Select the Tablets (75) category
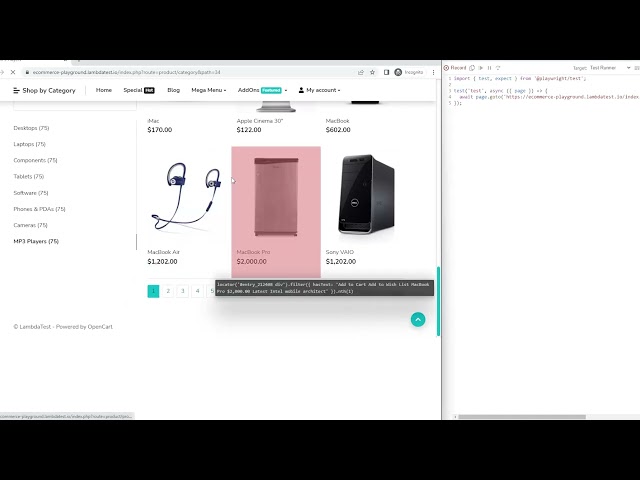 point(29,176)
